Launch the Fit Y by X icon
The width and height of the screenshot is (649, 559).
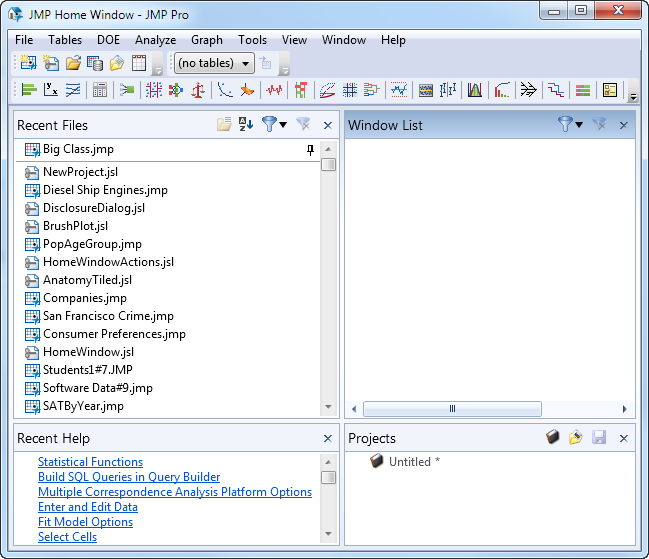click(x=51, y=89)
